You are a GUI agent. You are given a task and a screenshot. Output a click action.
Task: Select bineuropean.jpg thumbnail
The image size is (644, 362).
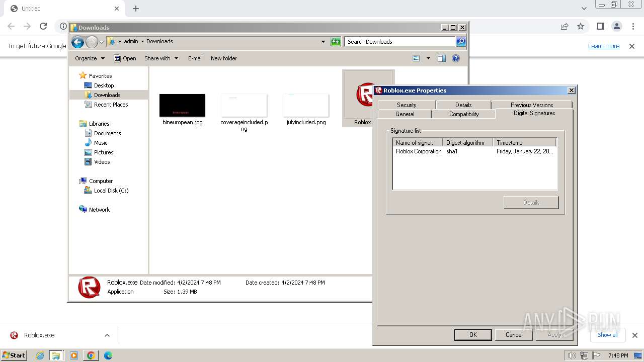point(182,105)
